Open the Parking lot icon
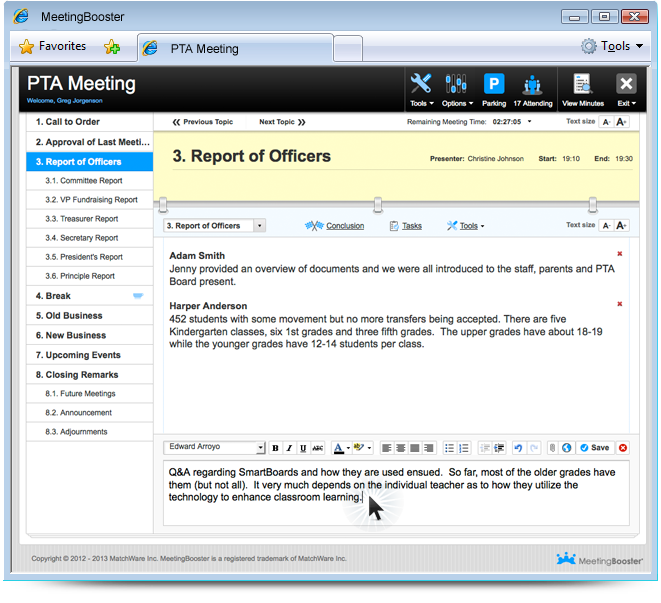Image resolution: width=661 pixels, height=603 pixels. pyautogui.click(x=494, y=83)
